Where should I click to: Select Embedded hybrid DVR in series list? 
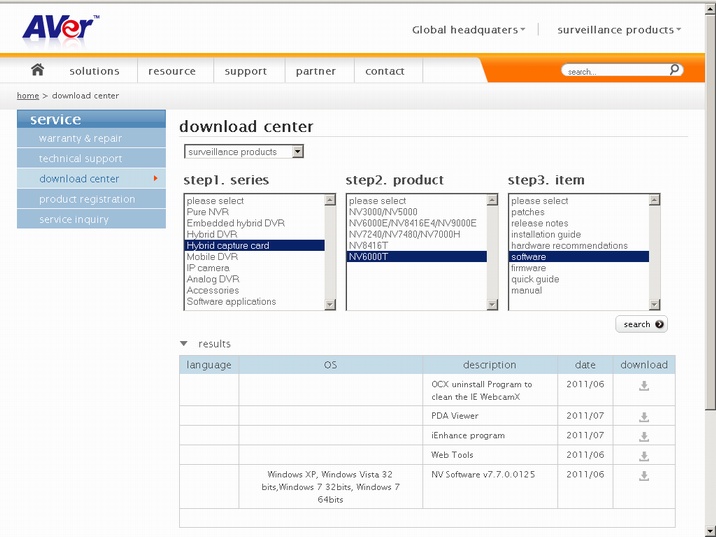click(235, 223)
